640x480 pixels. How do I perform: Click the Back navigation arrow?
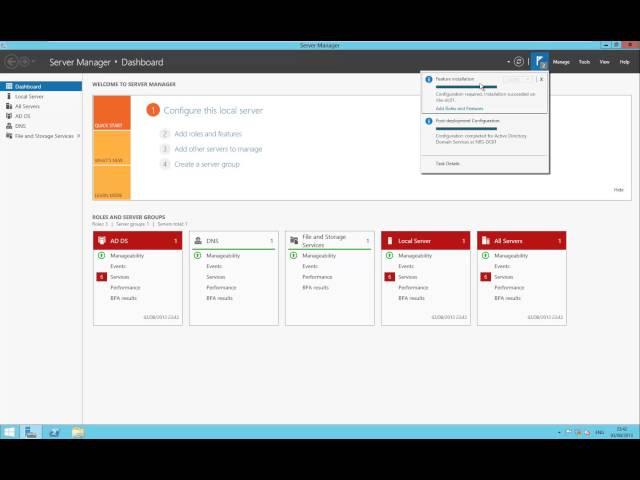(11, 62)
